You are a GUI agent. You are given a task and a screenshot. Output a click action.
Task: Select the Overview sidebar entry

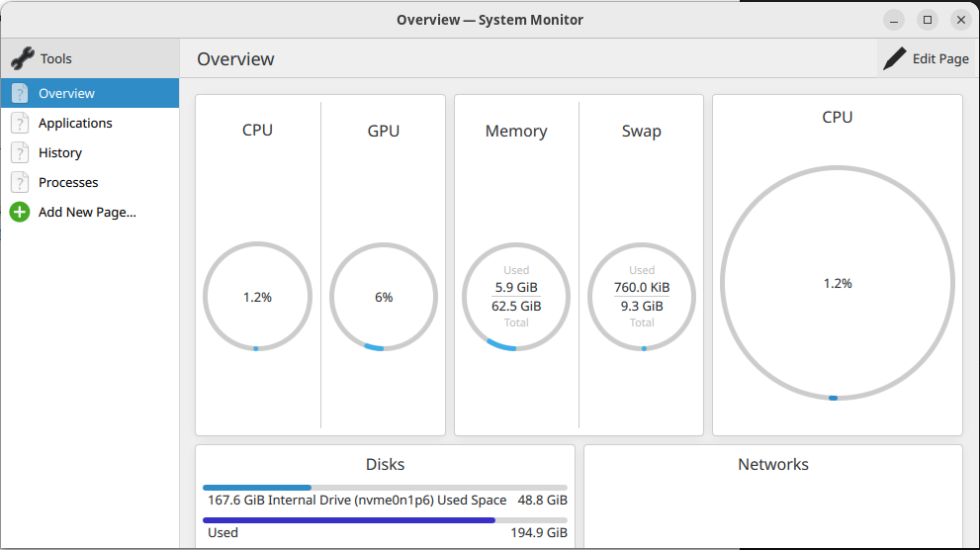tap(66, 93)
